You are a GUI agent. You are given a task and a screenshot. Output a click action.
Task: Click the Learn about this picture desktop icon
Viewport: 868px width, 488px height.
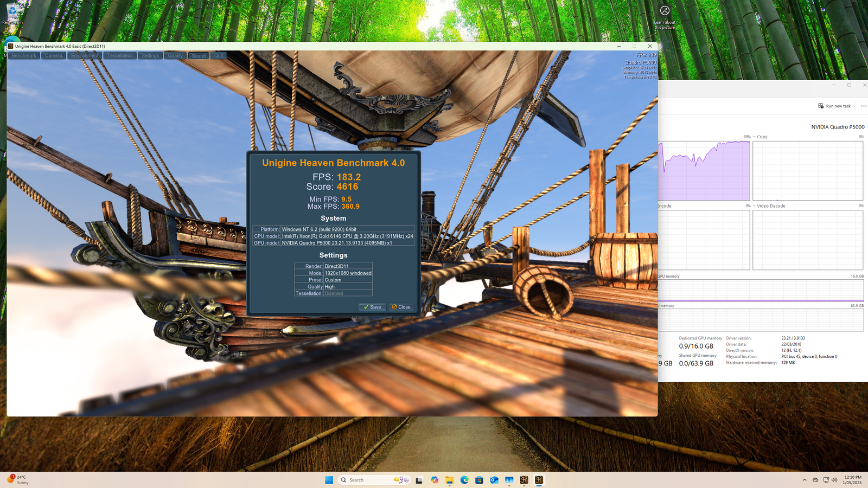click(665, 17)
